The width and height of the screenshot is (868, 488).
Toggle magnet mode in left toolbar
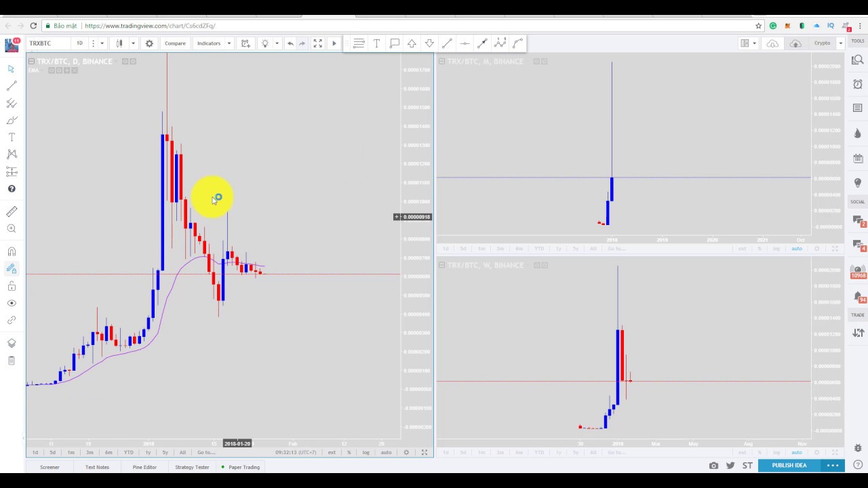(x=12, y=251)
